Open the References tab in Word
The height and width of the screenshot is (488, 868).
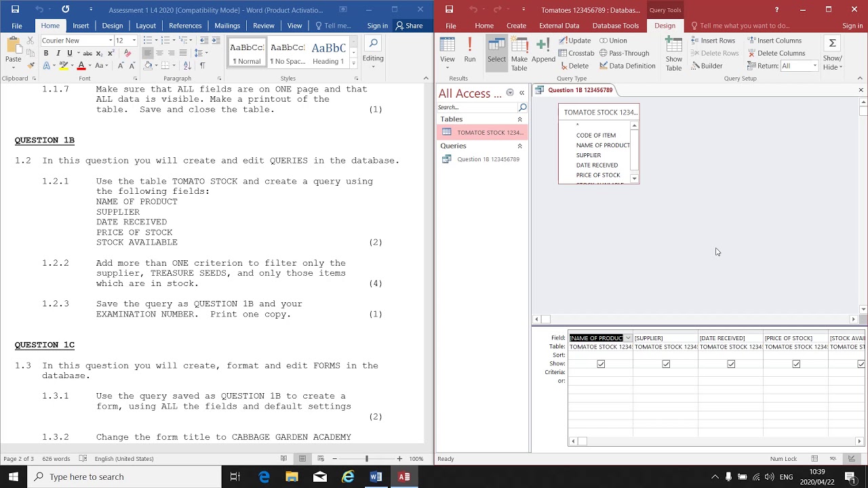point(185,26)
